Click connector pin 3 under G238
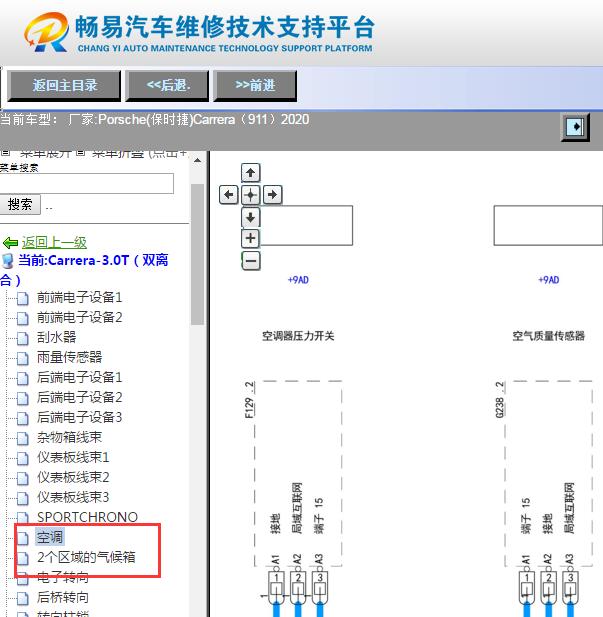This screenshot has width=603, height=617. tap(571, 587)
